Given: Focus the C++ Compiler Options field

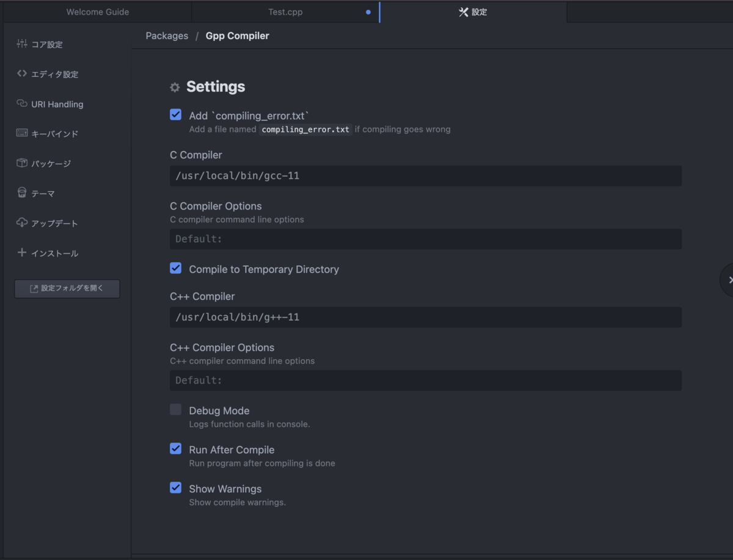Looking at the screenshot, I should click(425, 380).
